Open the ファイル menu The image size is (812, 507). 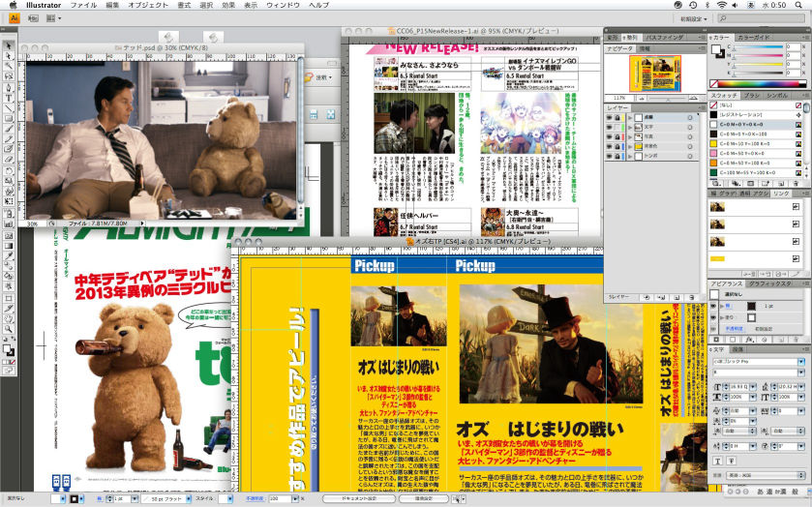pyautogui.click(x=83, y=5)
